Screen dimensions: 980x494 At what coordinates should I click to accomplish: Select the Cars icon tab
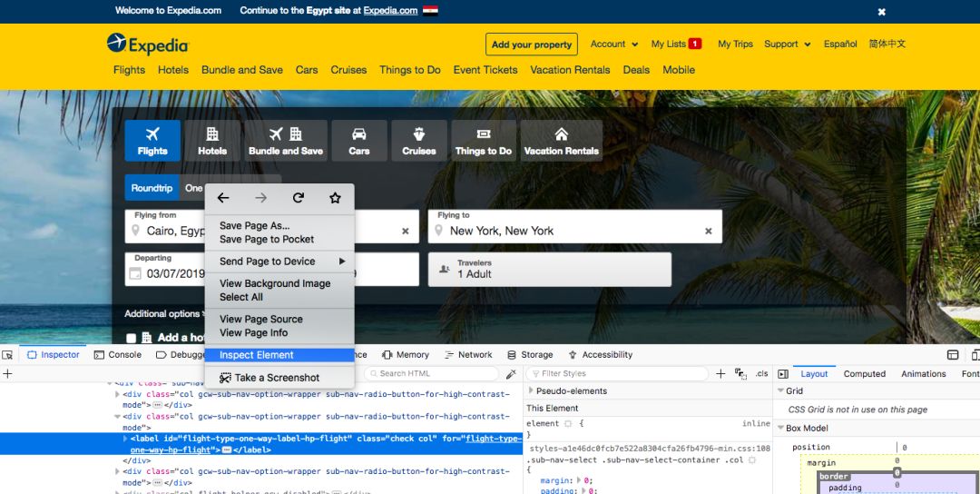click(359, 141)
